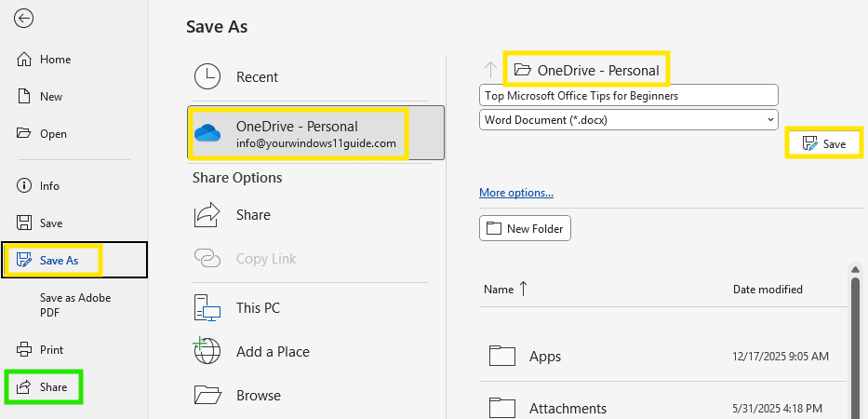Click the Save button beside file type
The image size is (868, 419).
pyautogui.click(x=823, y=144)
